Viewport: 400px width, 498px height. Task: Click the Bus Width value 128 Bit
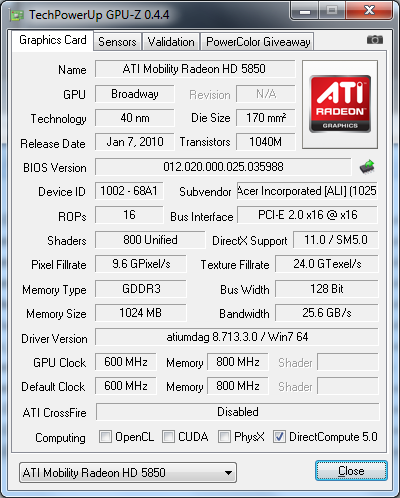tap(327, 289)
